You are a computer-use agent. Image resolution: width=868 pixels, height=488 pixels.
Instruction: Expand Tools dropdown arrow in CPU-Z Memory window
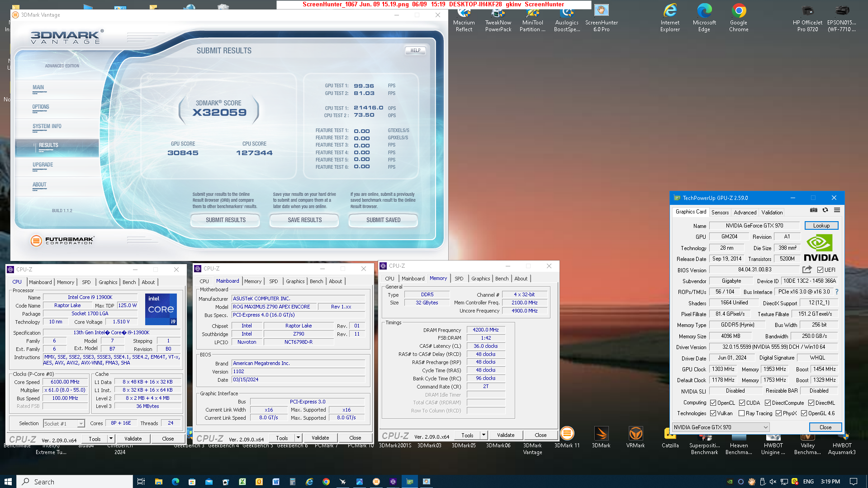483,435
